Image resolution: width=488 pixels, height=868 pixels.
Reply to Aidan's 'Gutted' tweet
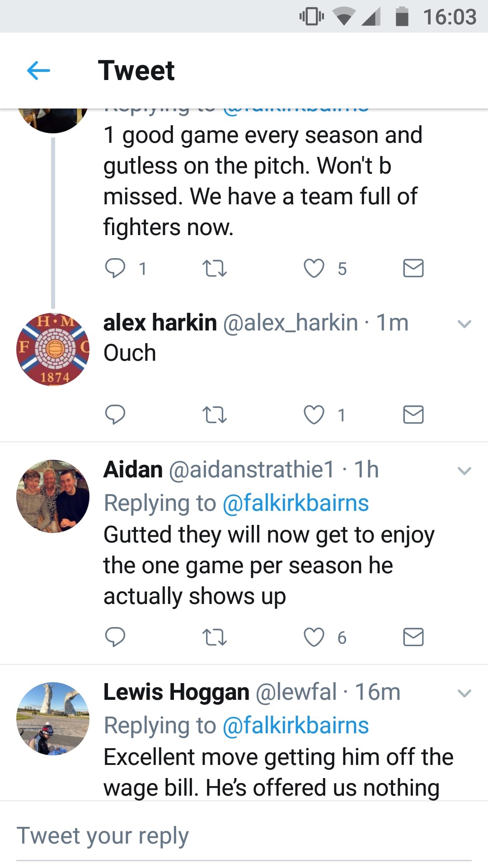(x=115, y=637)
